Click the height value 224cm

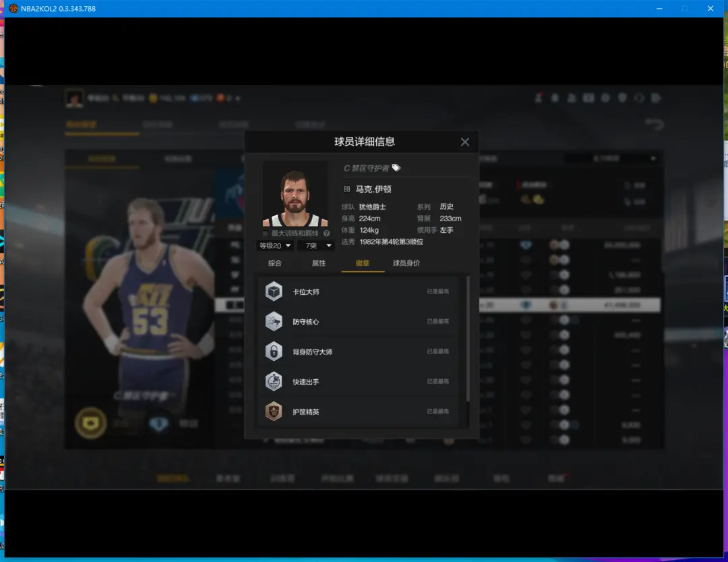(x=369, y=219)
